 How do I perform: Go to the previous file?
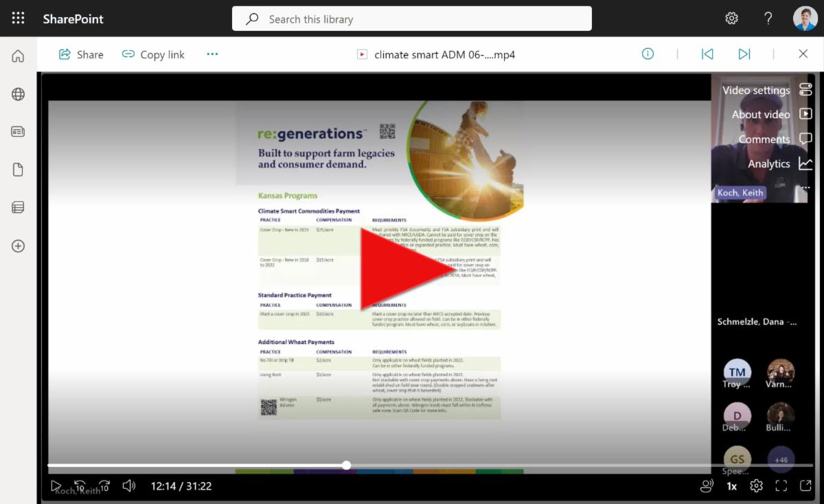coord(707,54)
